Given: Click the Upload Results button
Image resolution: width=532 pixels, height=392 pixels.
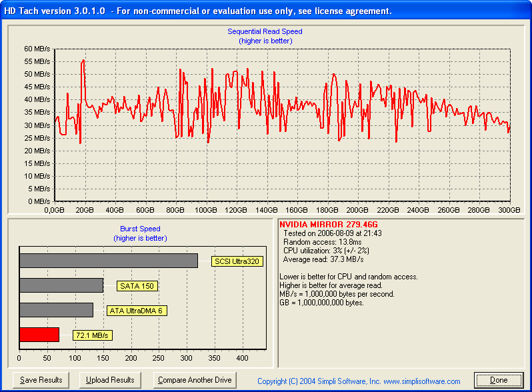Looking at the screenshot, I should [110, 380].
